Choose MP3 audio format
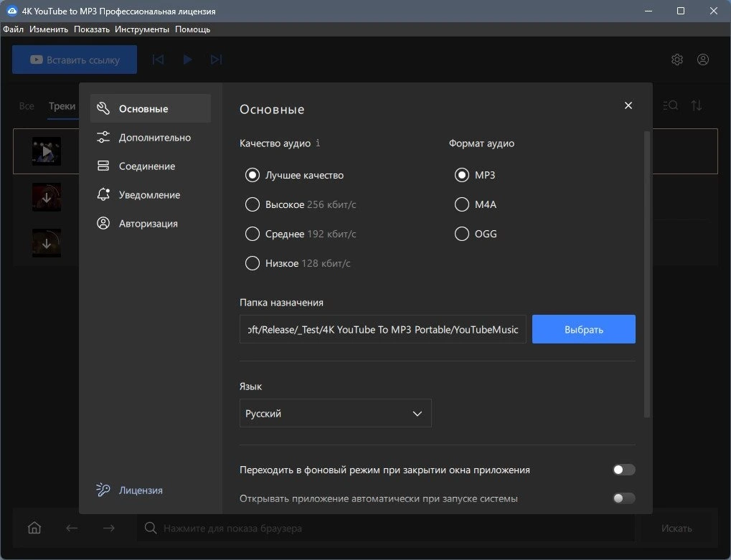 coord(475,175)
